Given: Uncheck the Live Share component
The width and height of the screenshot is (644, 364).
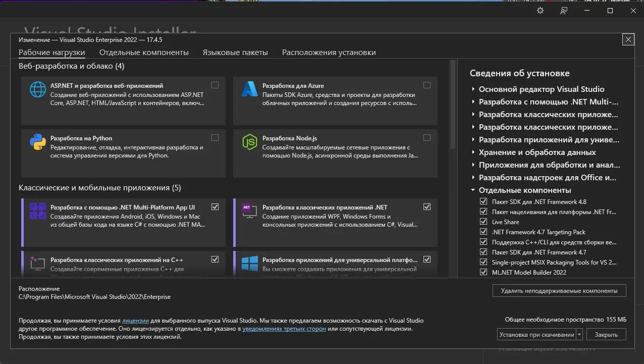Looking at the screenshot, I should (x=483, y=222).
